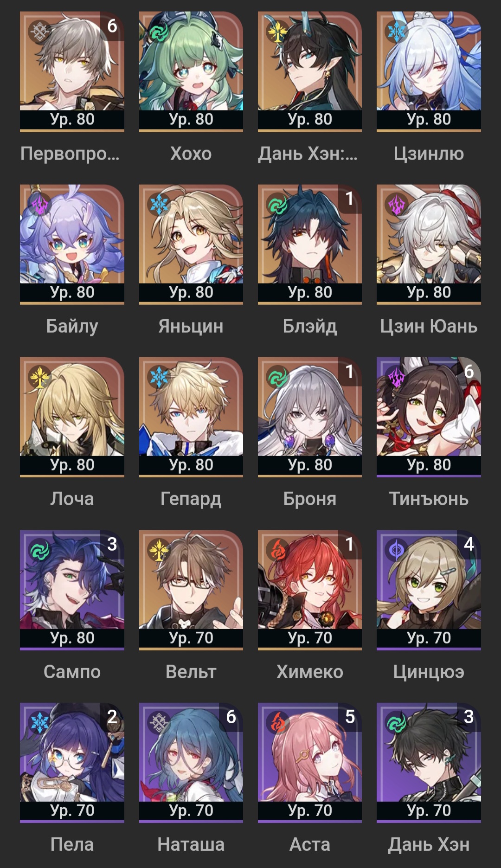This screenshot has width=501, height=868.
Task: Select the Хохо character portrait
Action: tap(191, 71)
